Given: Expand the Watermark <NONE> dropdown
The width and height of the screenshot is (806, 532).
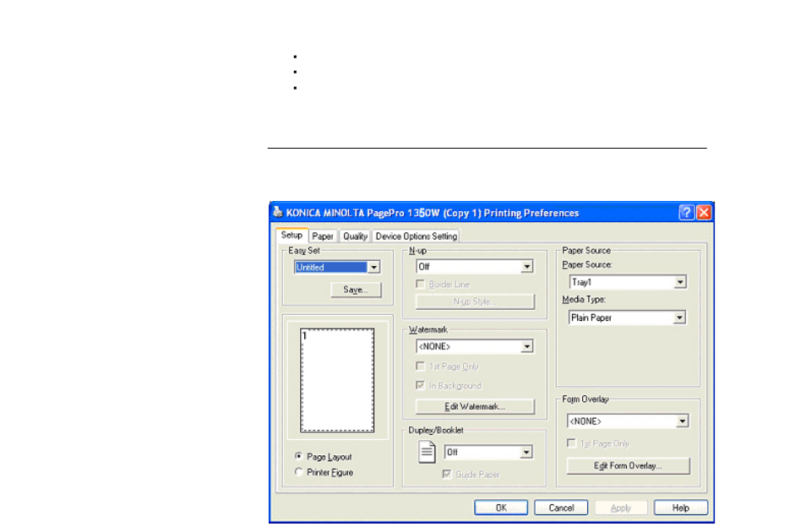Looking at the screenshot, I should pyautogui.click(x=527, y=346).
